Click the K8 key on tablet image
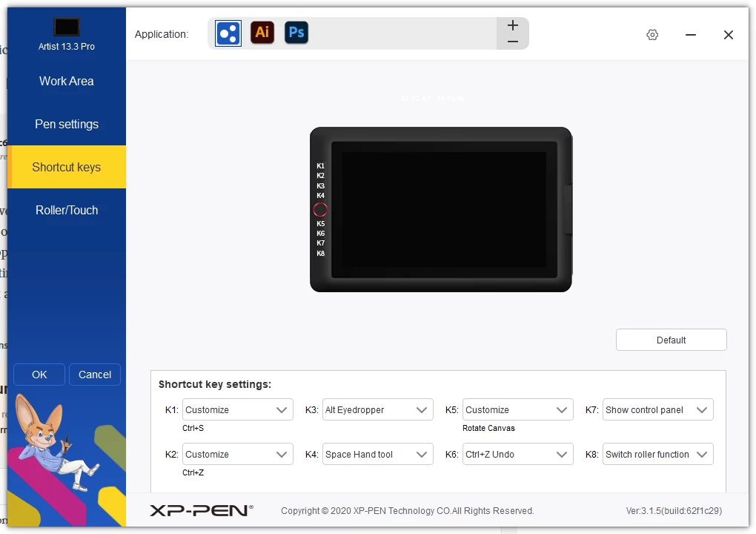The width and height of the screenshot is (756, 534). click(321, 253)
